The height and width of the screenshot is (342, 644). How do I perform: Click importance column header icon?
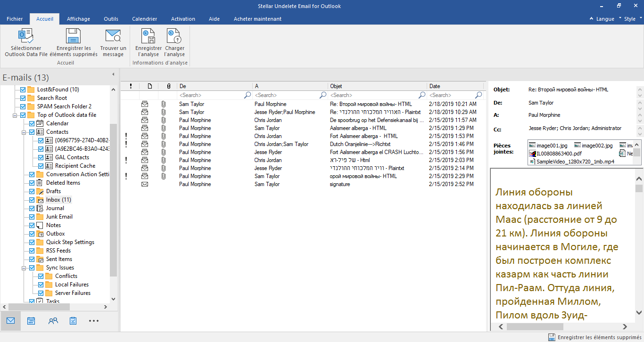[130, 86]
